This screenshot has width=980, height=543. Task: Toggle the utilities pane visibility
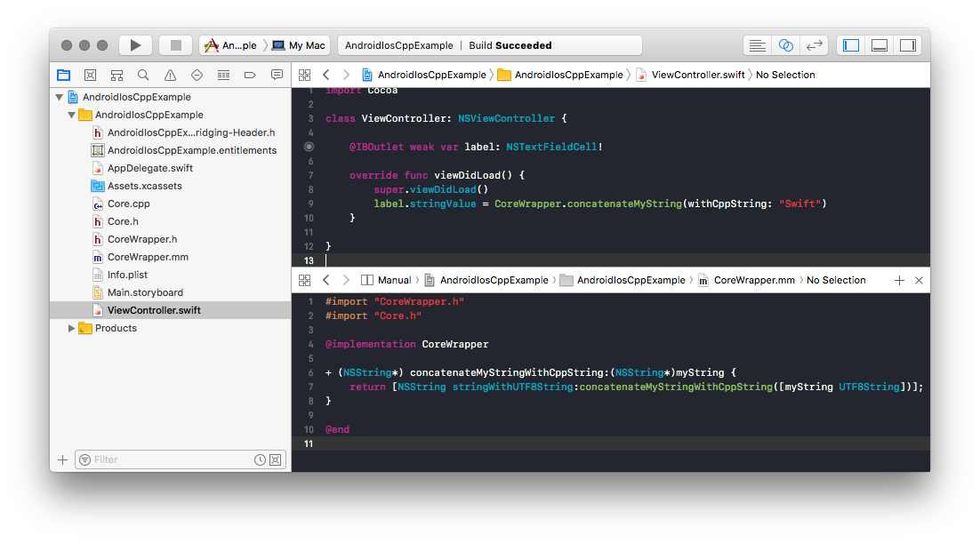(907, 45)
